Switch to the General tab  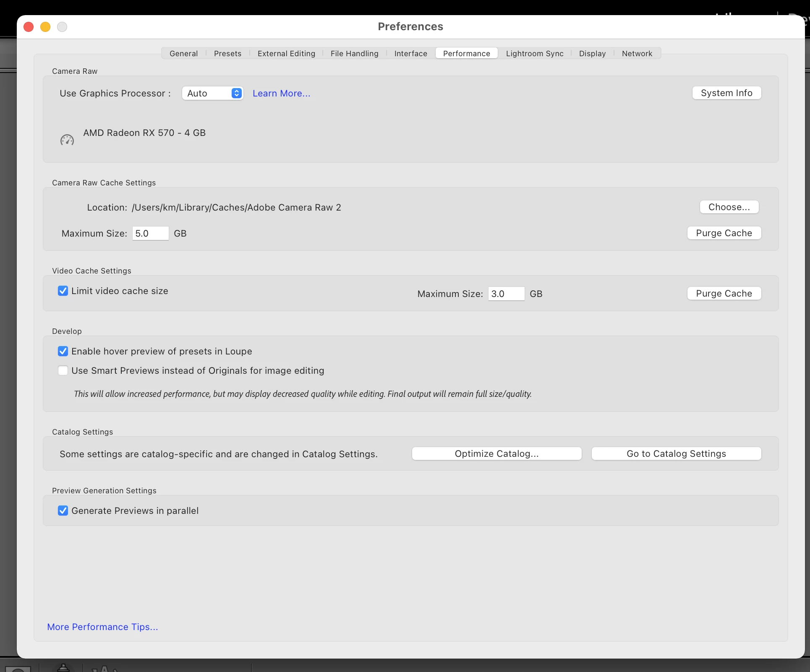(183, 53)
